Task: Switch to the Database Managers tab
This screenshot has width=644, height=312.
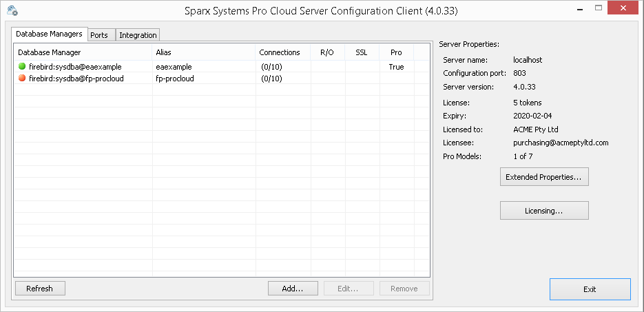Action: 50,34
